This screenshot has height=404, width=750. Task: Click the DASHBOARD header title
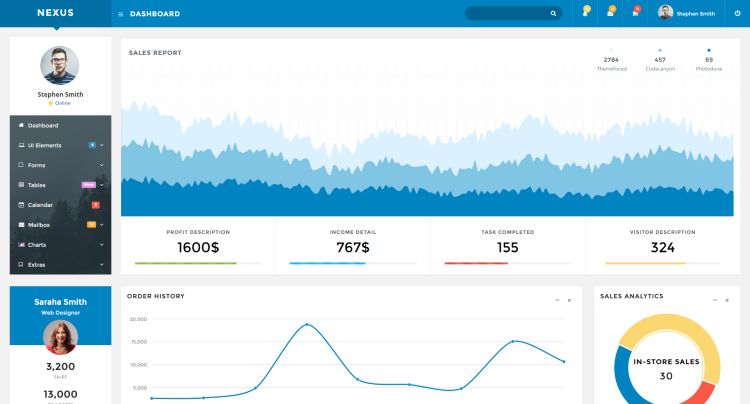pyautogui.click(x=155, y=14)
